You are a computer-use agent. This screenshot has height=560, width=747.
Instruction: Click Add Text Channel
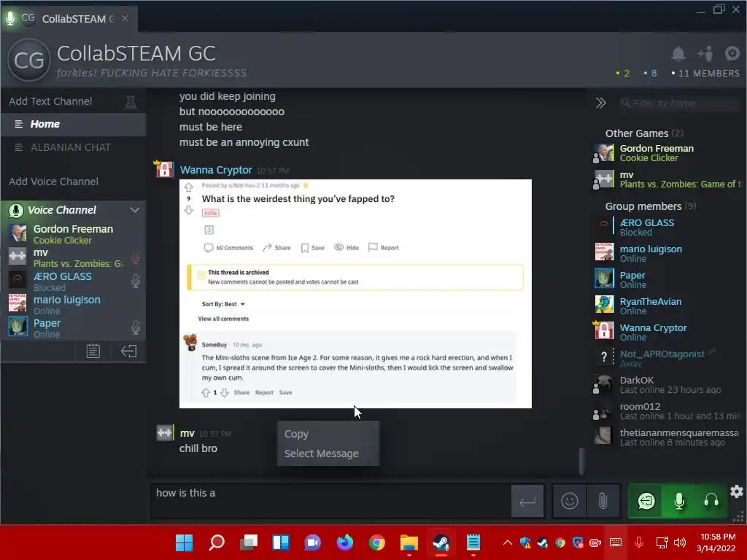50,101
